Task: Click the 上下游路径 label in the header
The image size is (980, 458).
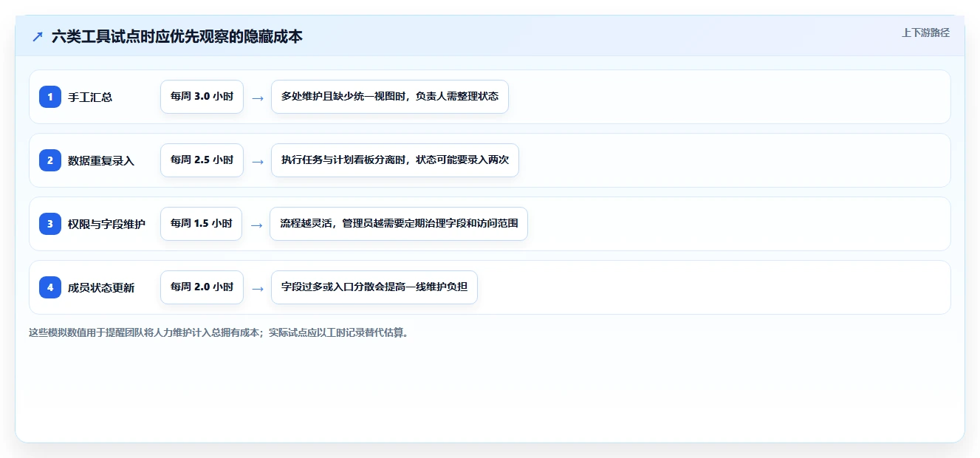Action: (925, 33)
